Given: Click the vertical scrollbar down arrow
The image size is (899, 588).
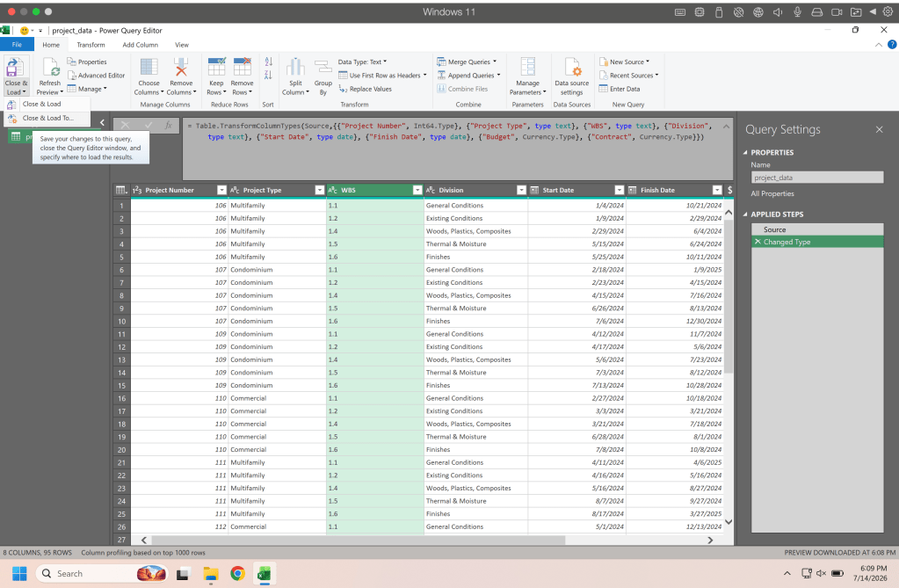Looking at the screenshot, I should 729,522.
